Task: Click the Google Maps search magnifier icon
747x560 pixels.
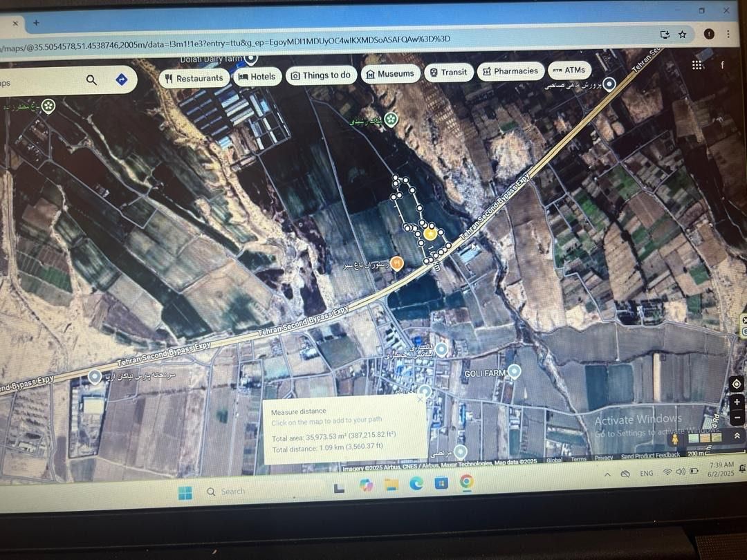Action: (x=91, y=80)
